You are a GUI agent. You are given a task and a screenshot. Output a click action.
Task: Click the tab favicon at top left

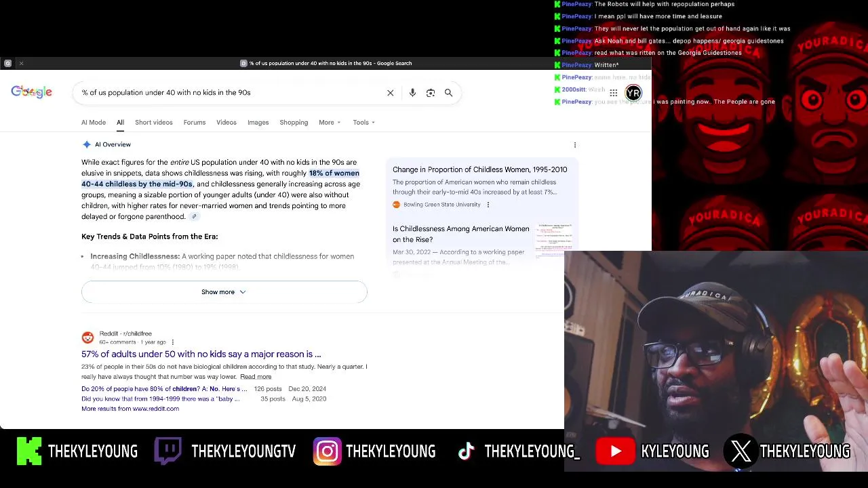tap(7, 63)
